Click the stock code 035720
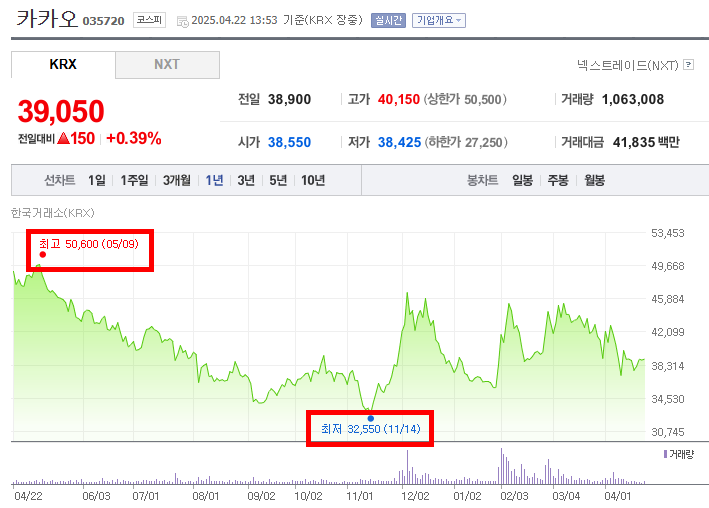This screenshot has width=709, height=508. (x=104, y=21)
